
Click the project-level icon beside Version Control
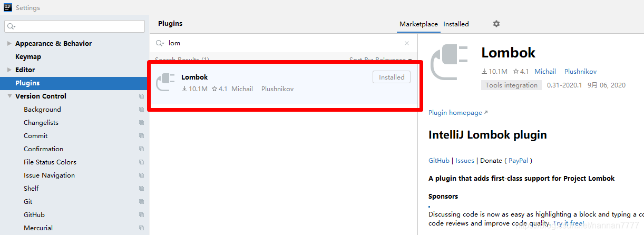[141, 96]
